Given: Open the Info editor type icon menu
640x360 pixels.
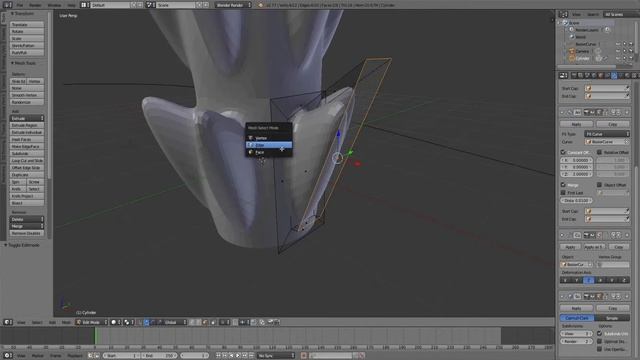Looking at the screenshot, I should [x=7, y=5].
